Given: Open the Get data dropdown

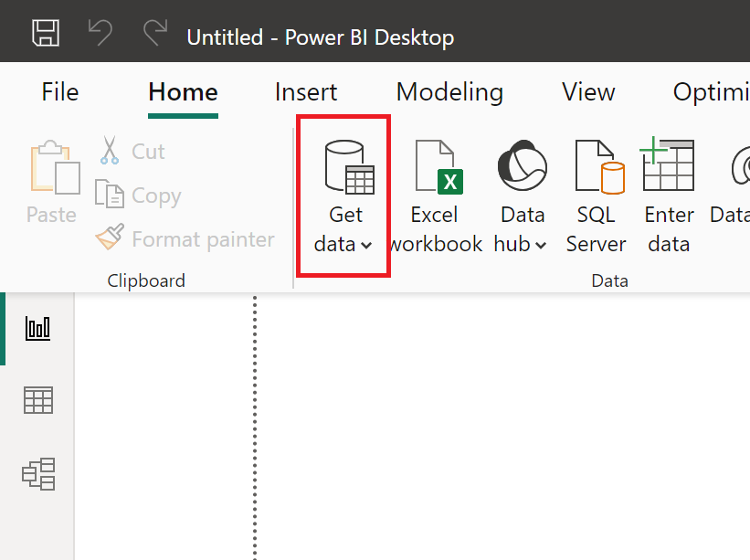Looking at the screenshot, I should 343,196.
